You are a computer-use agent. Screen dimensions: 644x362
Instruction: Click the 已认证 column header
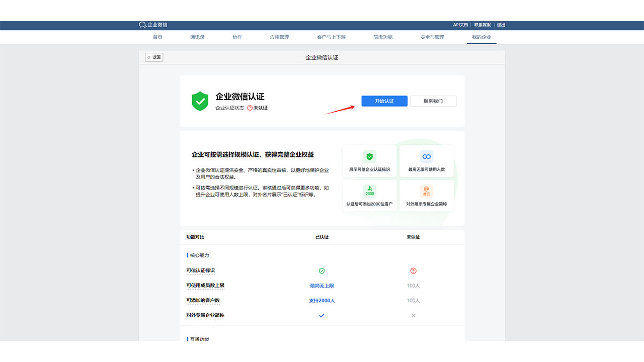322,237
